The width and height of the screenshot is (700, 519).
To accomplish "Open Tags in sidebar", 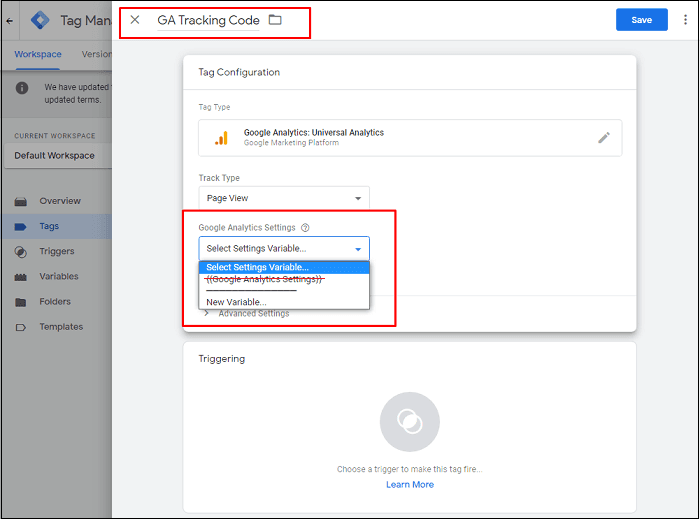I will (x=49, y=226).
